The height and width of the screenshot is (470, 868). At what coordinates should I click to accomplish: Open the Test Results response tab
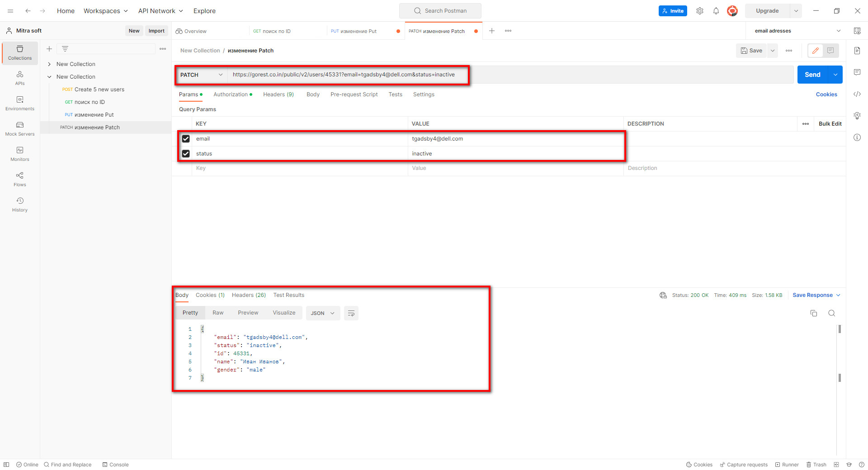pyautogui.click(x=289, y=295)
